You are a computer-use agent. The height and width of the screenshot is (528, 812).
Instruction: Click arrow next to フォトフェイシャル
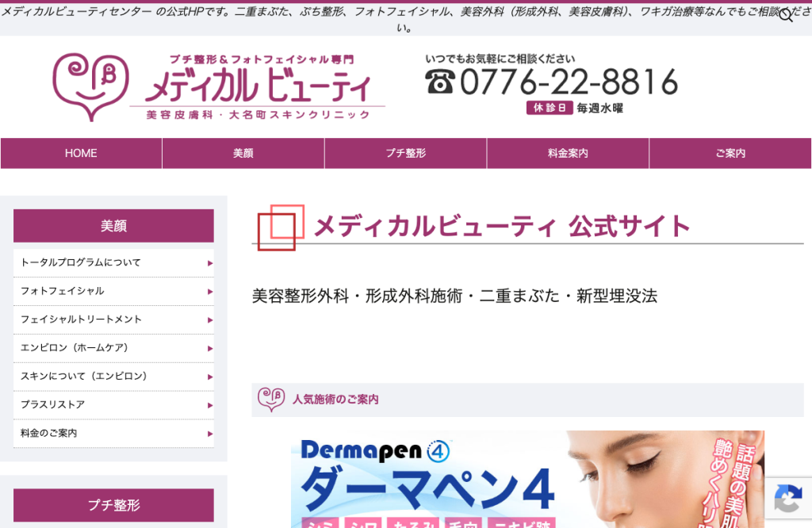pyautogui.click(x=209, y=292)
